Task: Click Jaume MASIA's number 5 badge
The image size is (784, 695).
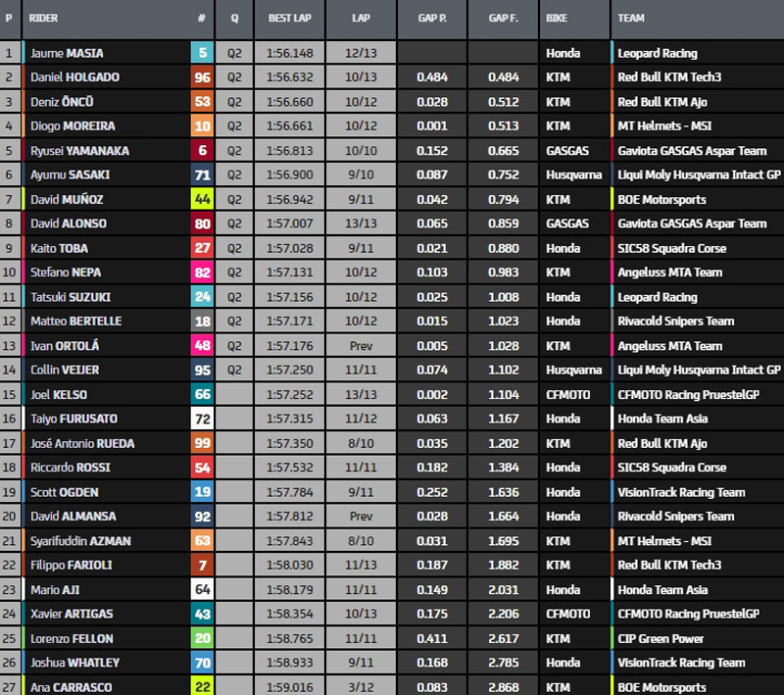Action: tap(202, 53)
